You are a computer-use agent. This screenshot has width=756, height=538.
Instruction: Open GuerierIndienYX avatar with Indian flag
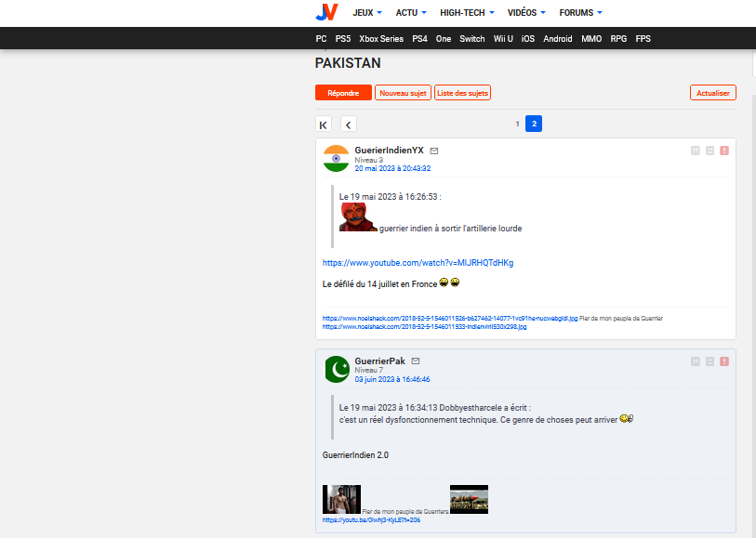336,159
